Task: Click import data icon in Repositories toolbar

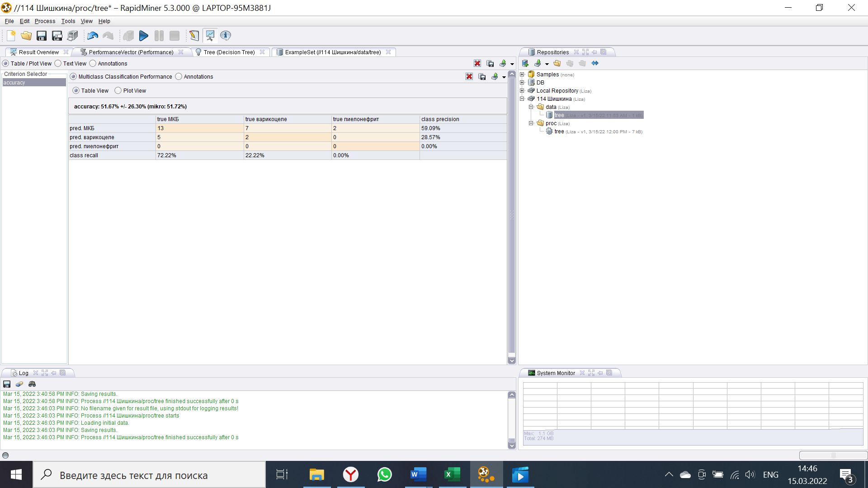Action: (538, 63)
